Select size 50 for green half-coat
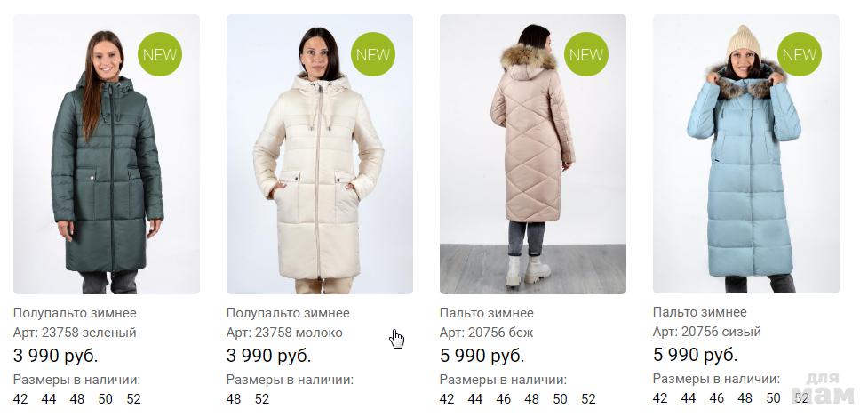This screenshot has height=417, width=868. (105, 398)
